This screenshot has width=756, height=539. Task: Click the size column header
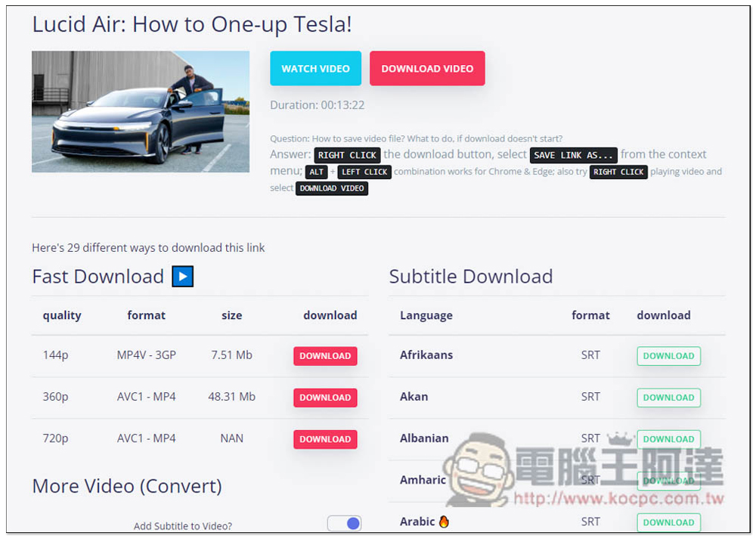pos(232,315)
